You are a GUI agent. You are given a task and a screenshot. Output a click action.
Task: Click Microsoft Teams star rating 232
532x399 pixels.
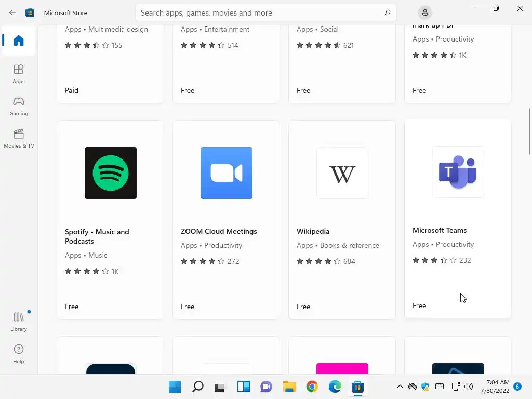point(442,260)
